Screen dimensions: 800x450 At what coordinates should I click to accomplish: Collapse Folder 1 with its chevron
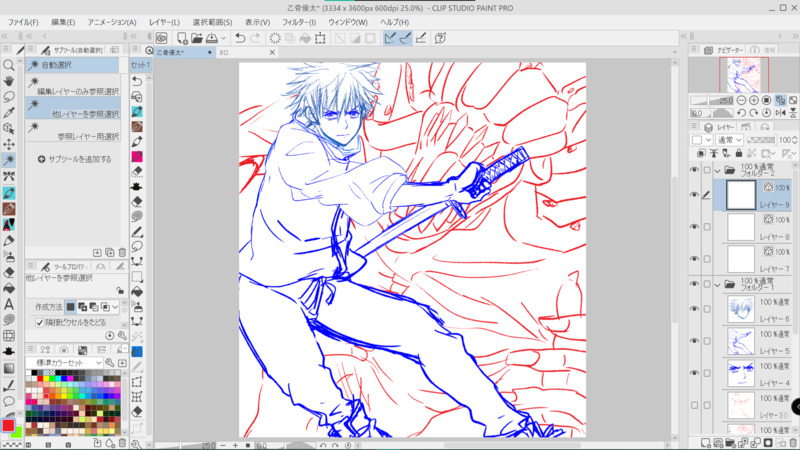pos(718,285)
